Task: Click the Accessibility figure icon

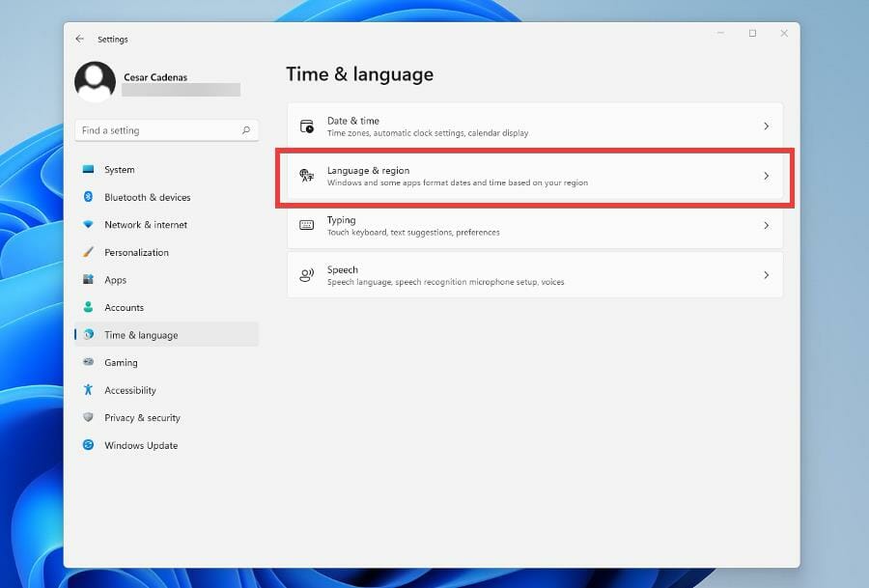Action: pyautogui.click(x=88, y=390)
